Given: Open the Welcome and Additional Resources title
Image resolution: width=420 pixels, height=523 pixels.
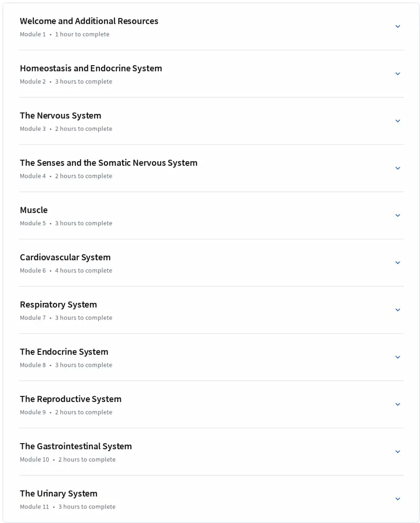Looking at the screenshot, I should tap(89, 21).
